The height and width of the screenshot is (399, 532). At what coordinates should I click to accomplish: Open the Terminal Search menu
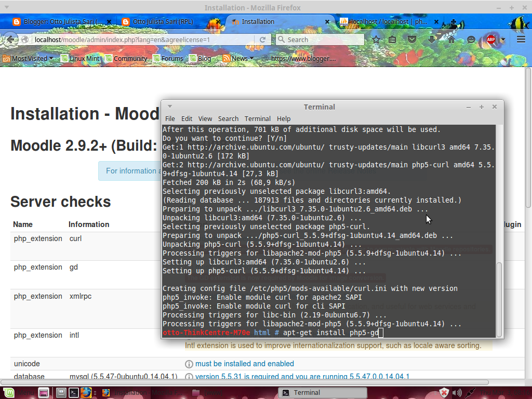coord(228,119)
